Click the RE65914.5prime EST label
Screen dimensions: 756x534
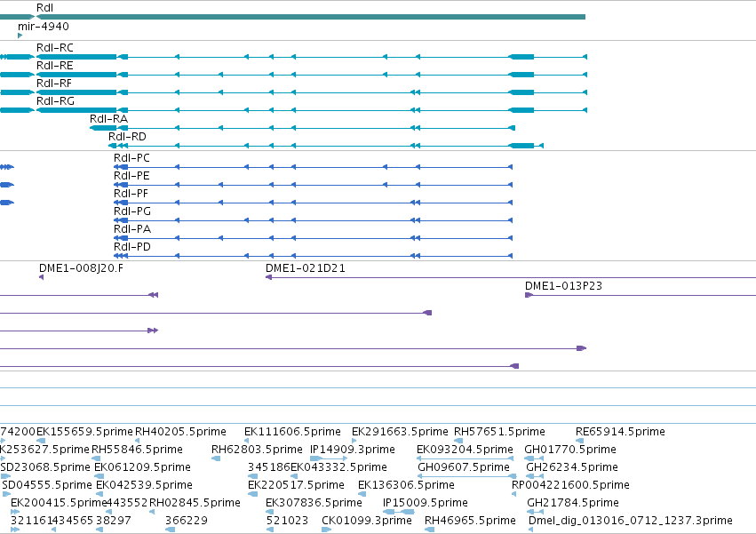[x=620, y=431]
